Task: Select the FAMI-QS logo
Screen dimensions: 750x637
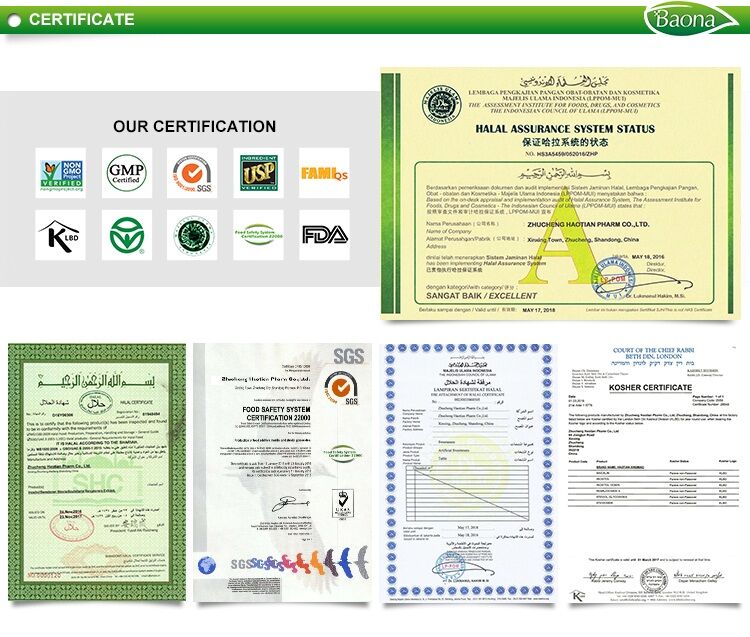Action: pyautogui.click(x=324, y=173)
